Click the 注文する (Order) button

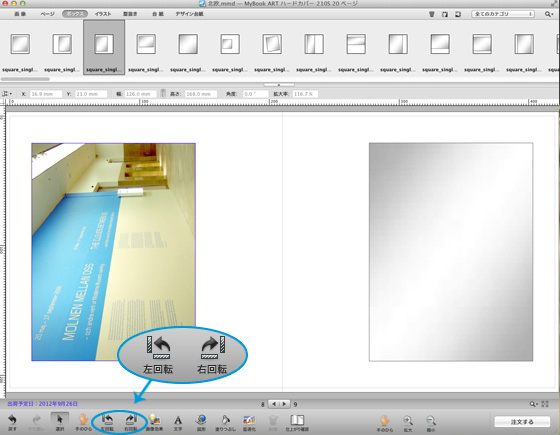click(x=522, y=422)
